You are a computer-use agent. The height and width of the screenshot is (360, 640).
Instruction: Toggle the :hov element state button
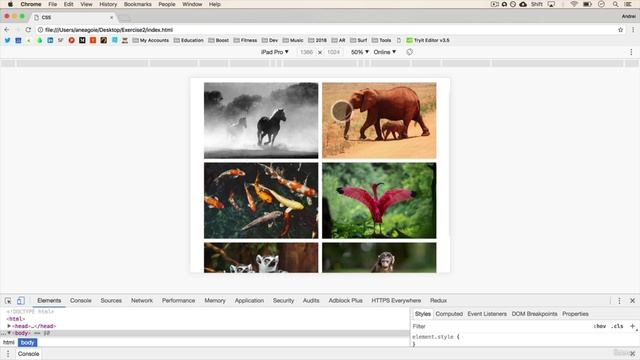(x=600, y=326)
